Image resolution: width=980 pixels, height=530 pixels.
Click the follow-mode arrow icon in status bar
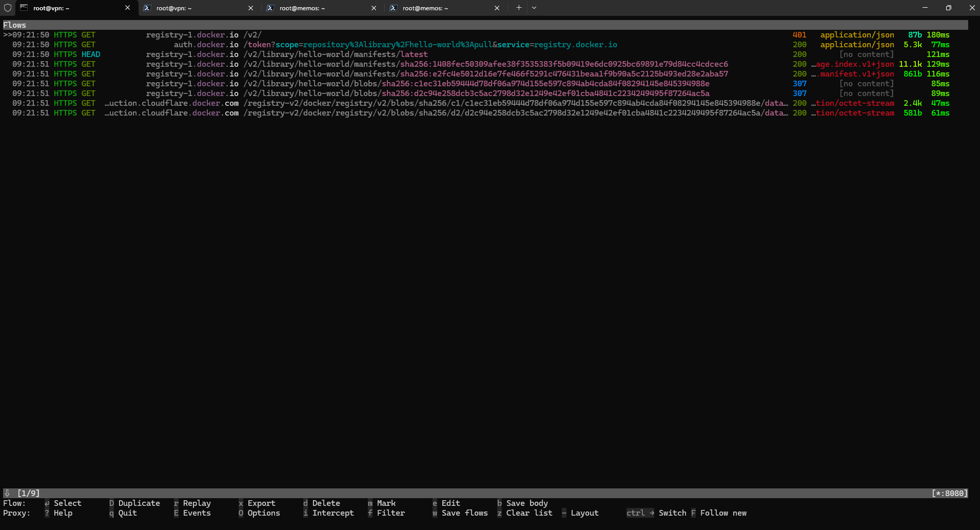(7, 494)
